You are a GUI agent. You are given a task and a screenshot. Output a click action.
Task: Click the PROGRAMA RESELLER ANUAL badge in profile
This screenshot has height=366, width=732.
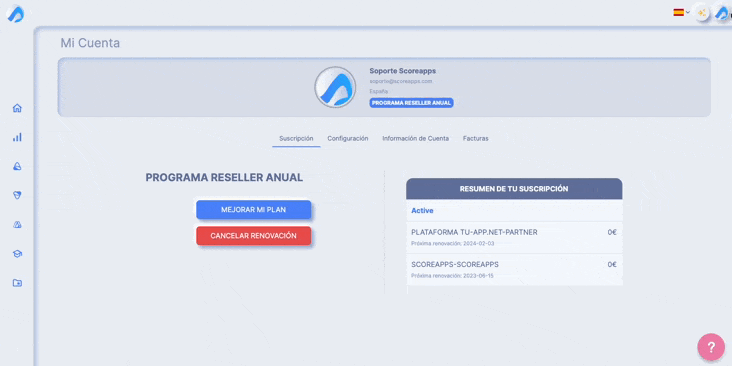pyautogui.click(x=411, y=103)
